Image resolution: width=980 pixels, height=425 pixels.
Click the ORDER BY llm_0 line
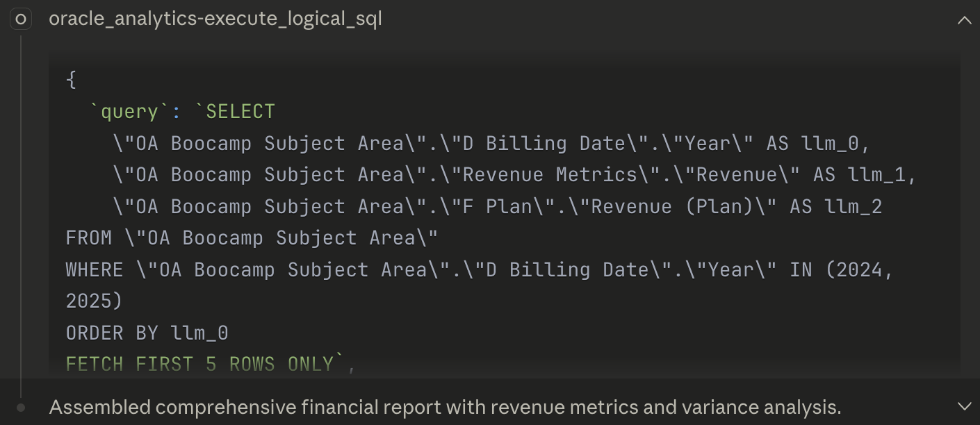(147, 333)
